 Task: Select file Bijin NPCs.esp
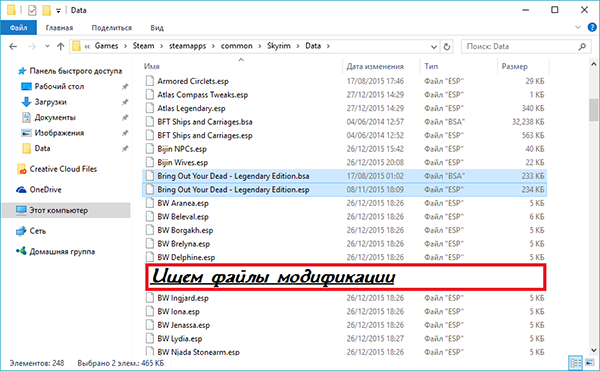(182, 149)
